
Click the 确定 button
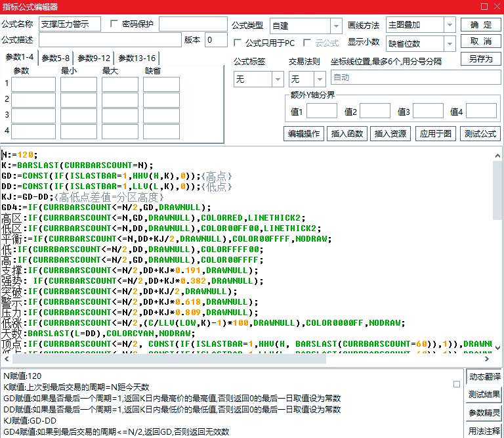pyautogui.click(x=481, y=25)
